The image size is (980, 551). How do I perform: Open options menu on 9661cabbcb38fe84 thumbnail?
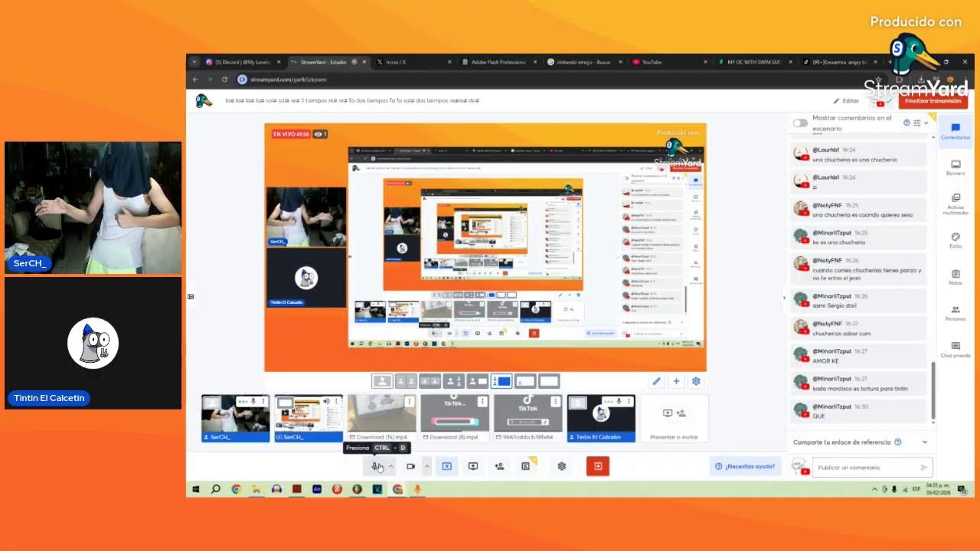[x=556, y=401]
